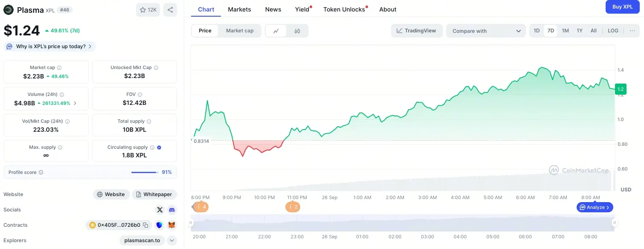The width and height of the screenshot is (644, 249).
Task: Switch chart to Market cap view
Action: pos(240,31)
